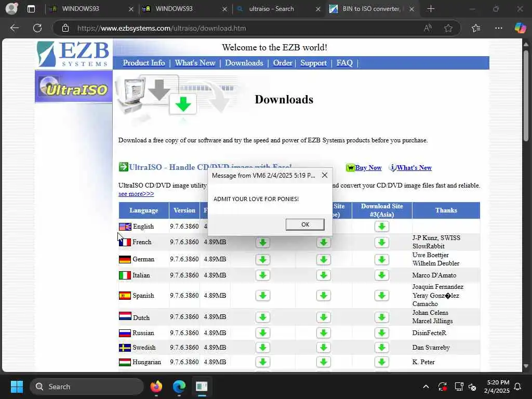The image size is (532, 399).
Task: Download Russian version from first download site
Action: [262, 333]
